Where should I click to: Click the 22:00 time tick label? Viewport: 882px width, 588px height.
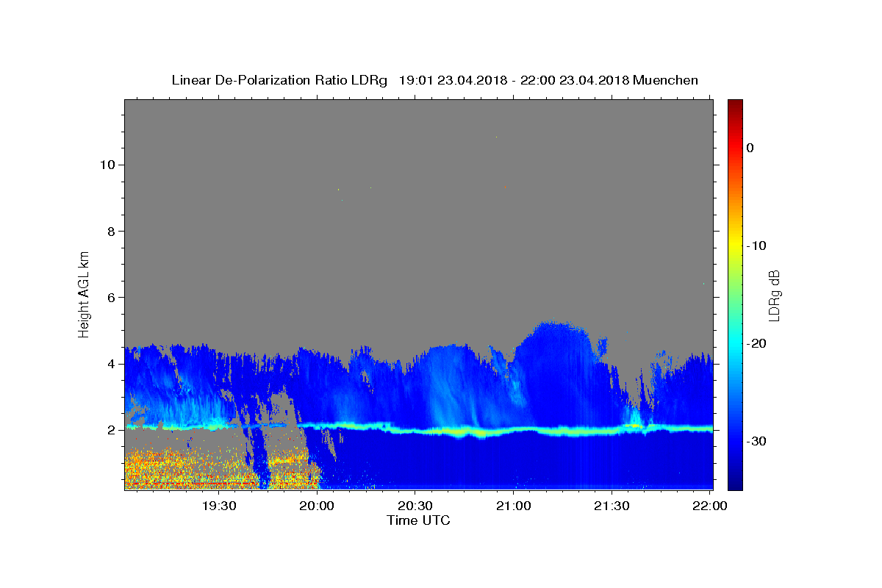coord(710,506)
